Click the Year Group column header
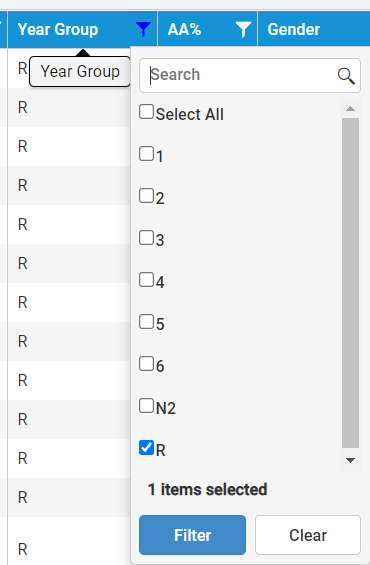Image resolution: width=370 pixels, height=565 pixels. click(58, 30)
